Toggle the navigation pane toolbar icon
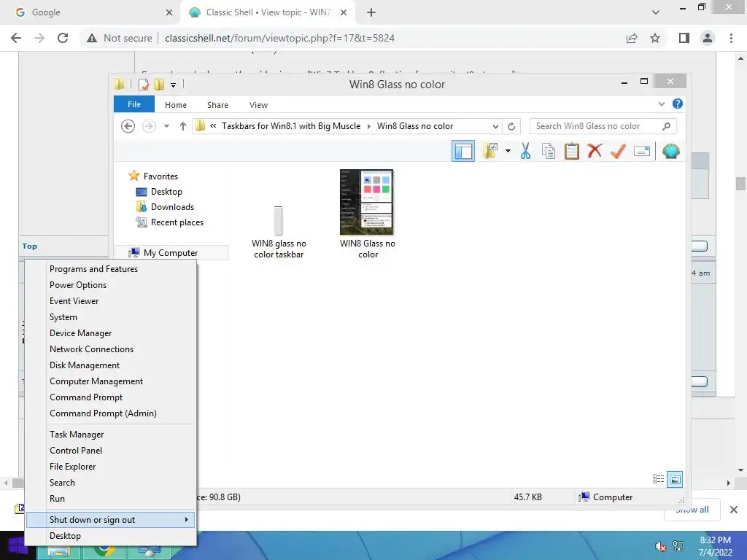 (x=463, y=152)
